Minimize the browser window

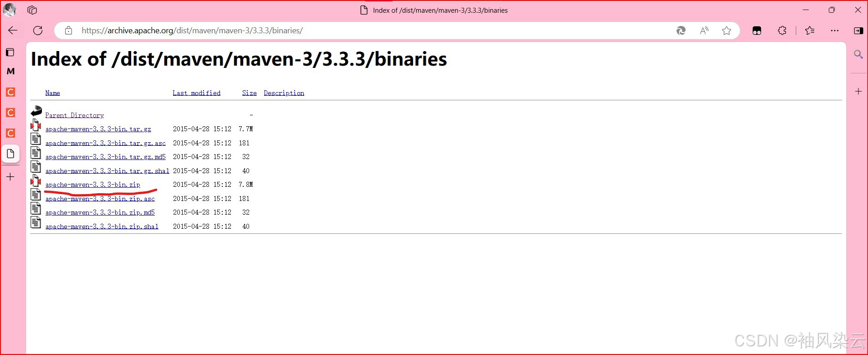tap(806, 10)
